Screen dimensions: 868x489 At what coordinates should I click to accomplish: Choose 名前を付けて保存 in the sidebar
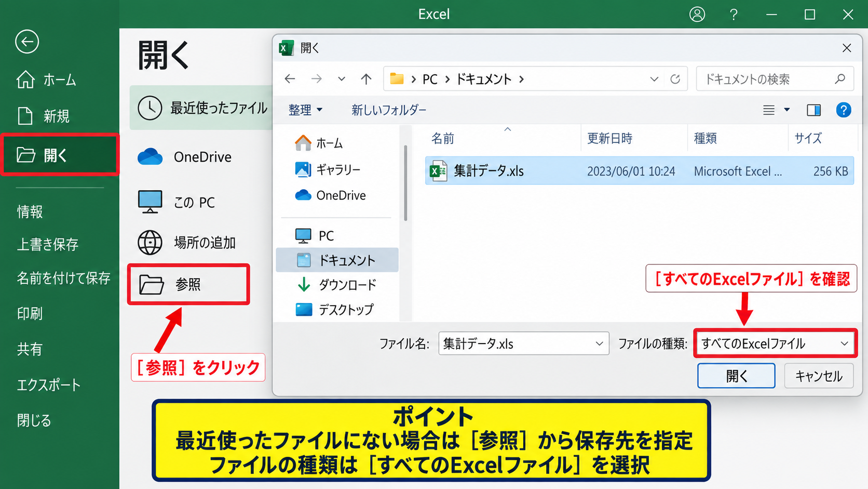tap(63, 278)
